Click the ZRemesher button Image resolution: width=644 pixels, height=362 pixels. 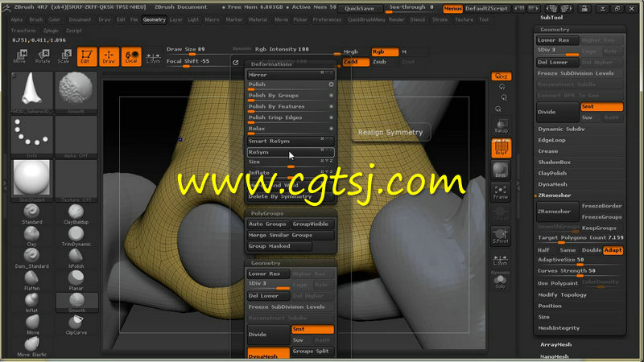pyautogui.click(x=557, y=212)
